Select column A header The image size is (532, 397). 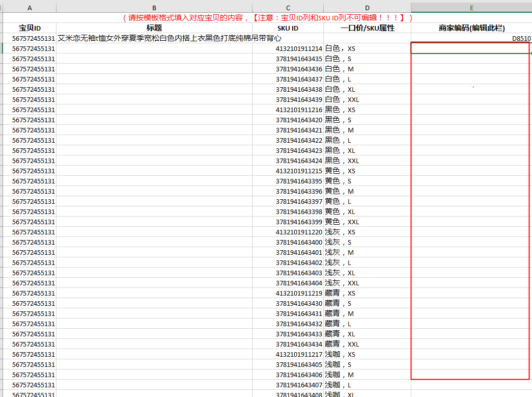pyautogui.click(x=30, y=8)
